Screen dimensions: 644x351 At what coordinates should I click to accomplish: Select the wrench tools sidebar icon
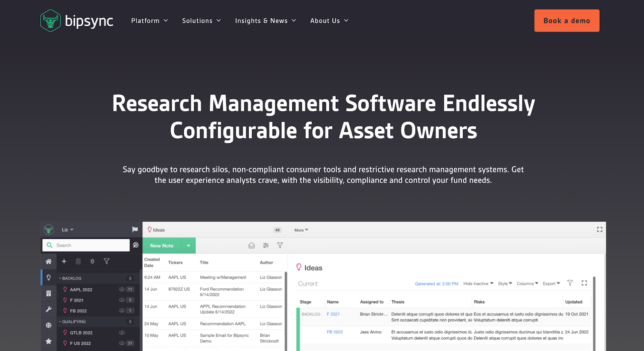coord(49,309)
